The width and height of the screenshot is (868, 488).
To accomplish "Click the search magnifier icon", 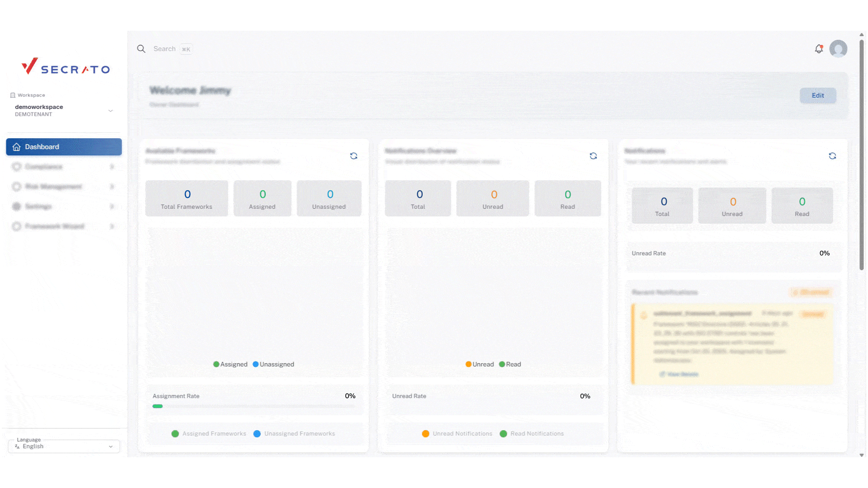I will click(141, 49).
